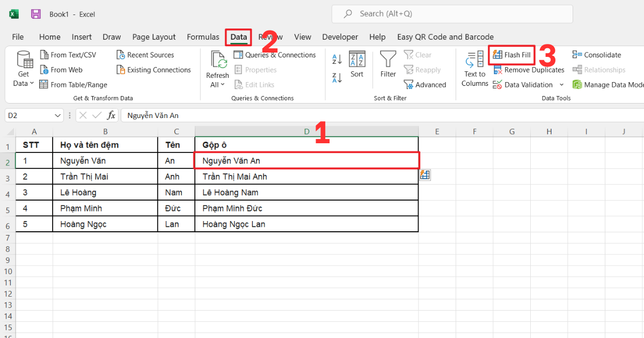Sort A to Z ascending

coord(337,59)
